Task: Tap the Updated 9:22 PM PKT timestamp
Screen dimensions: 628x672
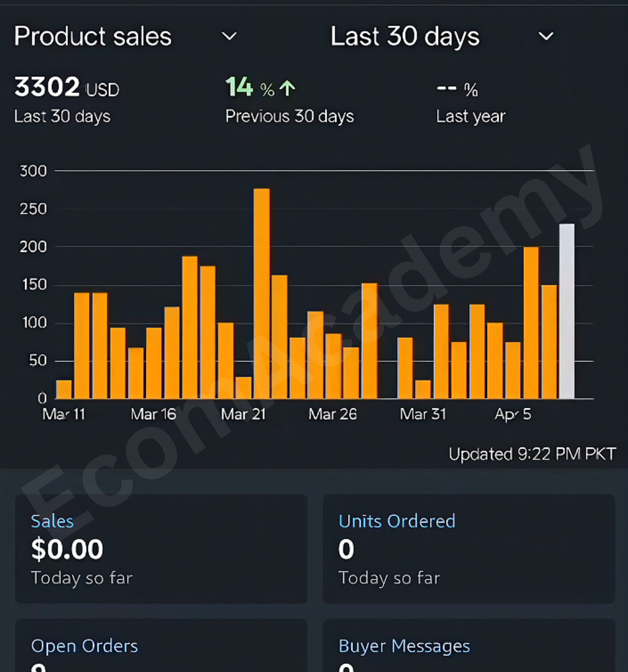Action: 533,454
